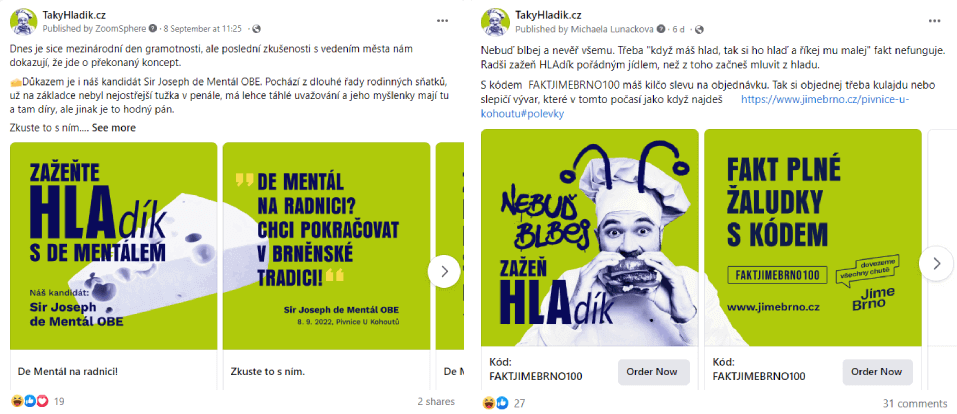Click TakyHladik.cz avatar on left post
The height and width of the screenshot is (414, 957).
tap(24, 22)
